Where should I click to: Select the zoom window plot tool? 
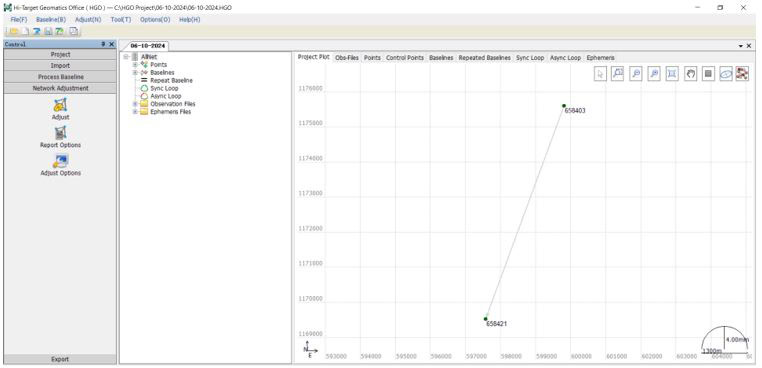tap(618, 73)
